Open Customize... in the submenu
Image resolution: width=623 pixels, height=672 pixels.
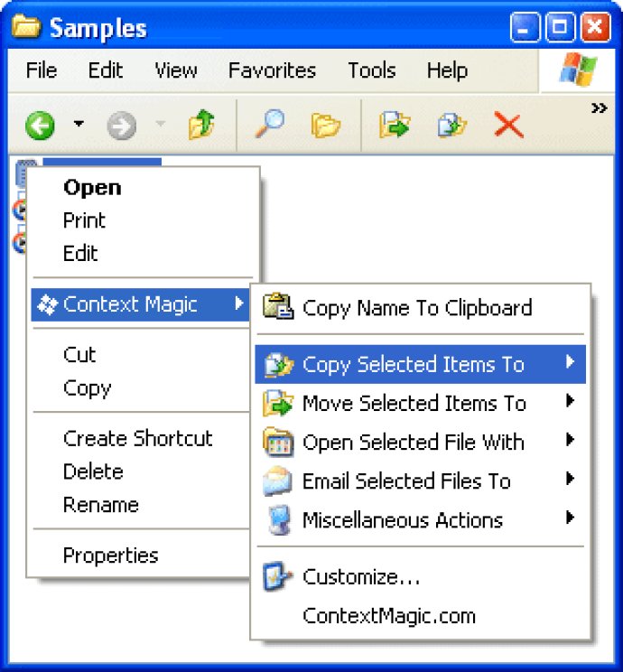[421, 577]
